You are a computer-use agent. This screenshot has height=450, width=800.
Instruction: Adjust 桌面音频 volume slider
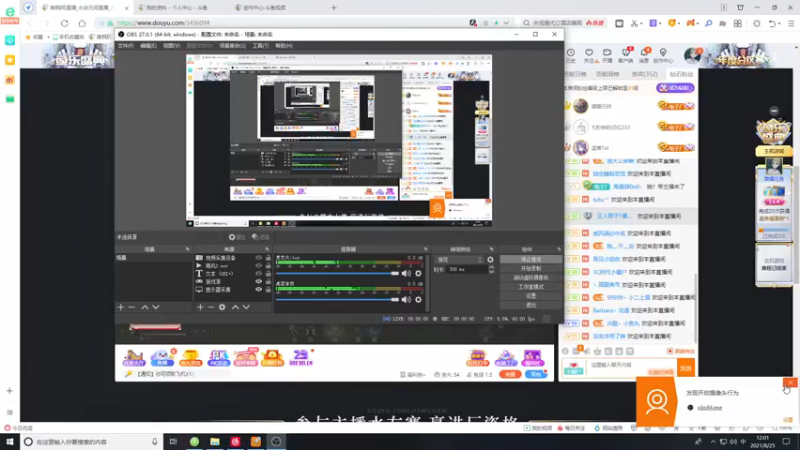click(x=337, y=299)
